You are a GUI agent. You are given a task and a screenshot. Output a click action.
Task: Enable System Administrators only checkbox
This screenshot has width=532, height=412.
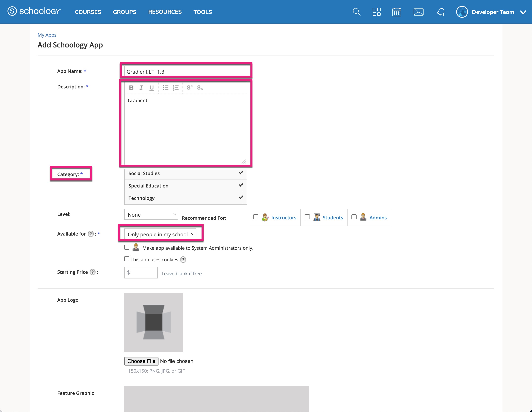click(x=127, y=247)
